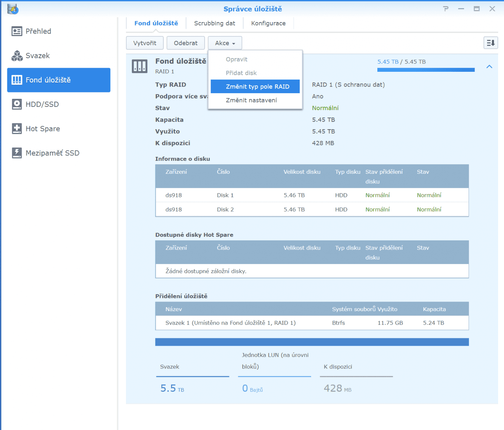Click the blue storage allocation bar
Screen dimensions: 504x430
(x=312, y=342)
